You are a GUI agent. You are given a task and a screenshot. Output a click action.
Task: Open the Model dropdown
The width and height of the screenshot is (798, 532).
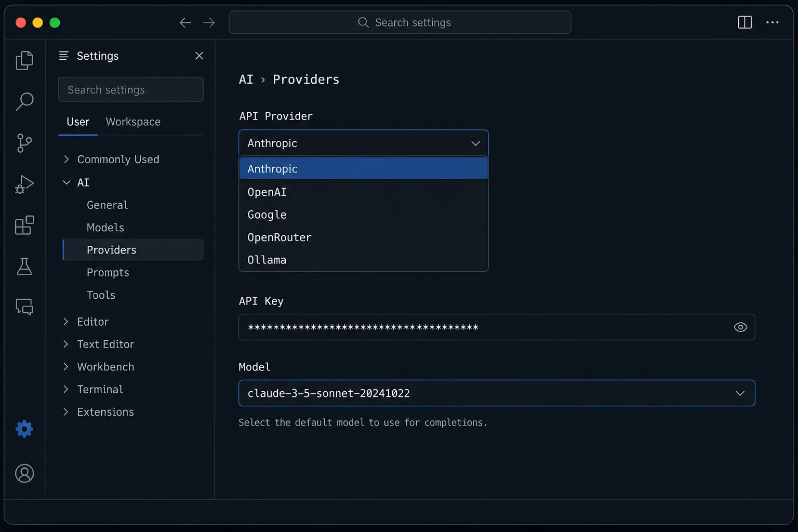pyautogui.click(x=497, y=393)
